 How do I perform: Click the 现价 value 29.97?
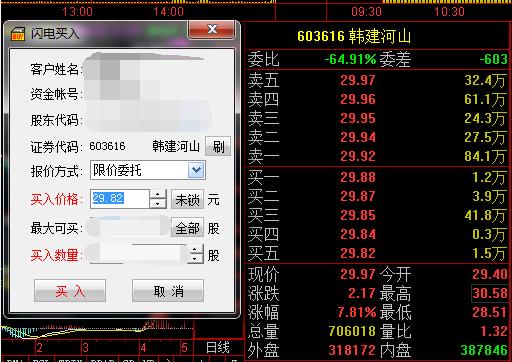(358, 274)
